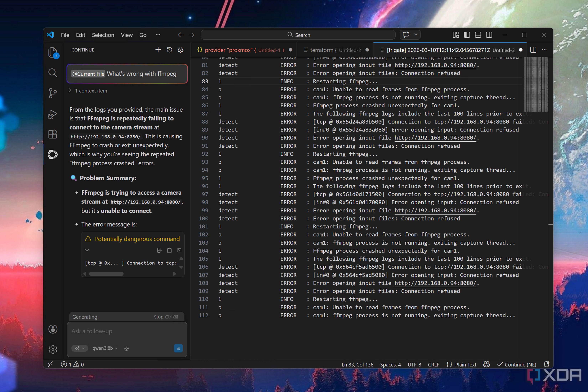The width and height of the screenshot is (588, 392).
Task: View Continue chat history
Action: coord(169,50)
